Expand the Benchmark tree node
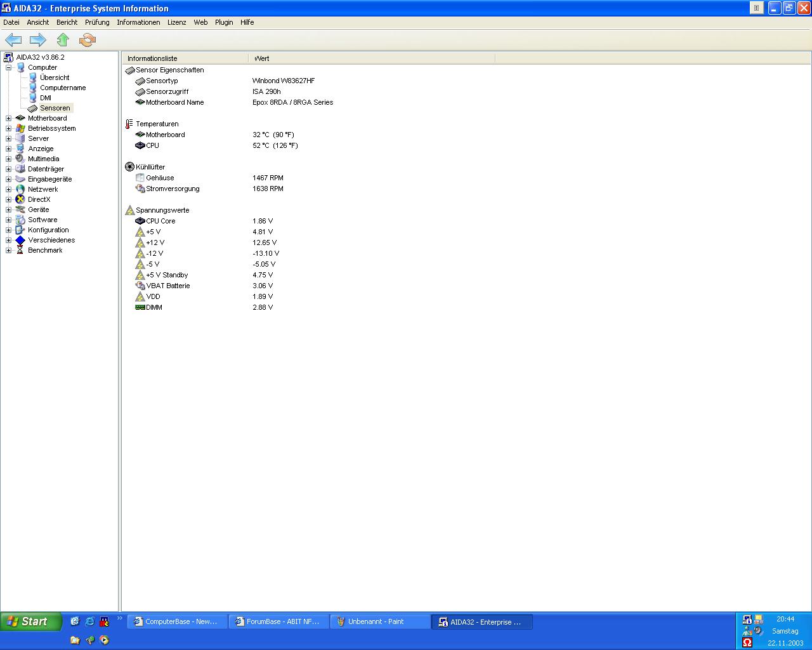 (x=9, y=250)
